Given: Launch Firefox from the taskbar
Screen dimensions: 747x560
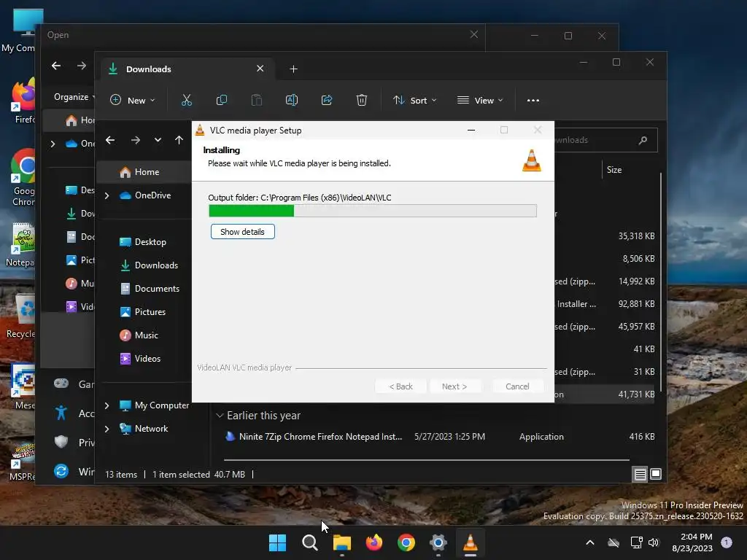Looking at the screenshot, I should tap(374, 542).
